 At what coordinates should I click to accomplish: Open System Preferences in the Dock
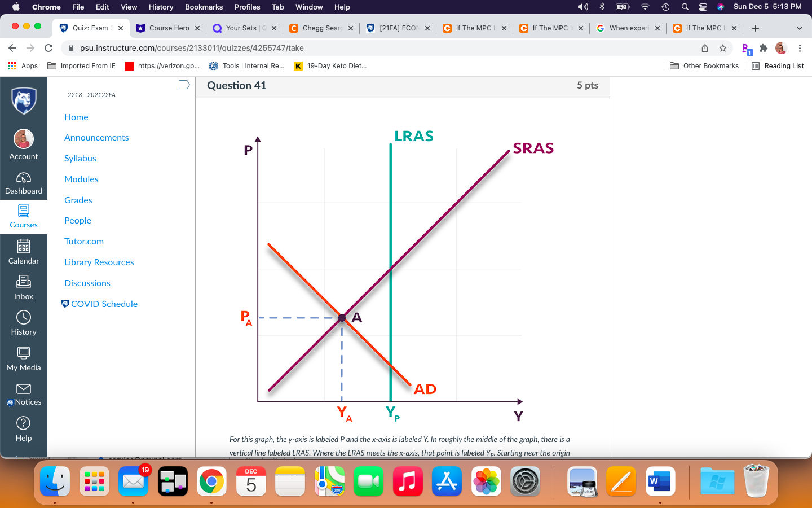tap(526, 481)
